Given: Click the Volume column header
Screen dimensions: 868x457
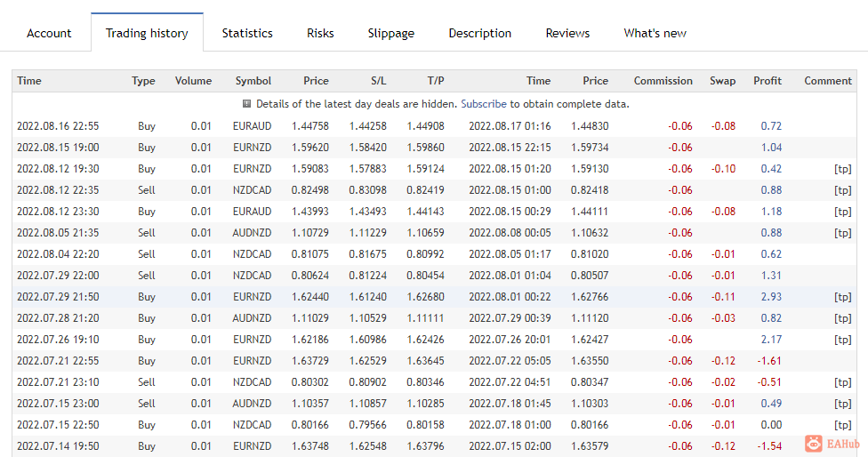Looking at the screenshot, I should (x=193, y=81).
